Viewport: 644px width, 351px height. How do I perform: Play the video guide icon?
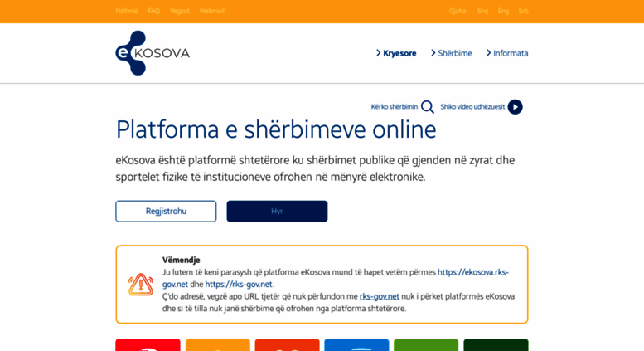(515, 107)
